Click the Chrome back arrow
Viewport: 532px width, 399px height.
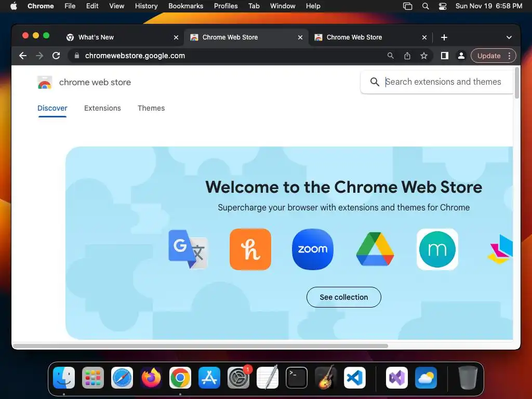tap(23, 56)
